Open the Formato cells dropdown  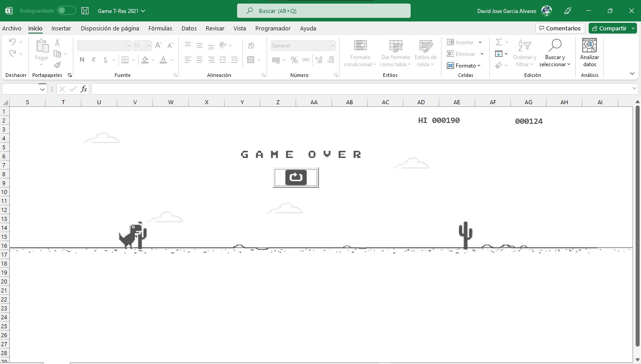point(464,66)
